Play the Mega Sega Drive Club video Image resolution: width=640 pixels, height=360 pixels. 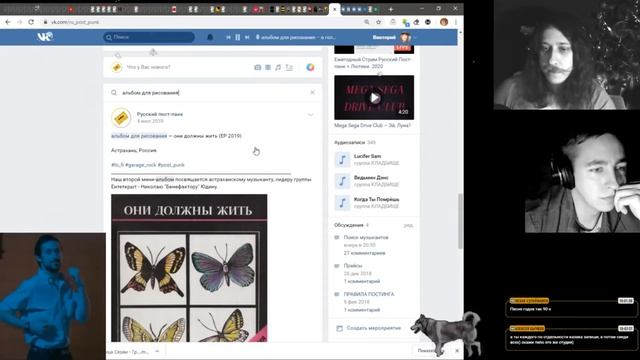[374, 98]
